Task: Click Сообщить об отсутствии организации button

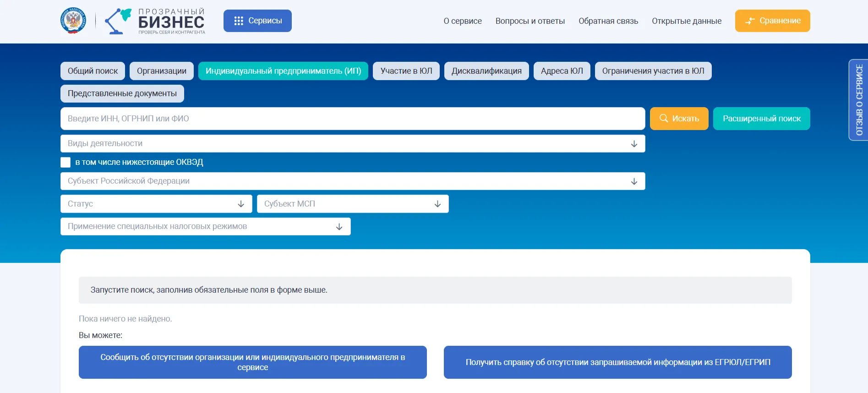Action: 253,362
